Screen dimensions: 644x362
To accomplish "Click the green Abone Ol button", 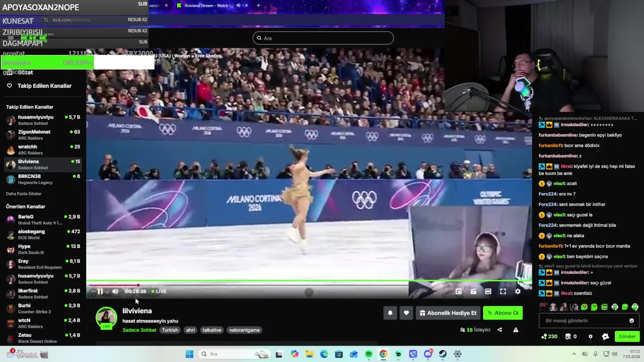I will [x=503, y=313].
